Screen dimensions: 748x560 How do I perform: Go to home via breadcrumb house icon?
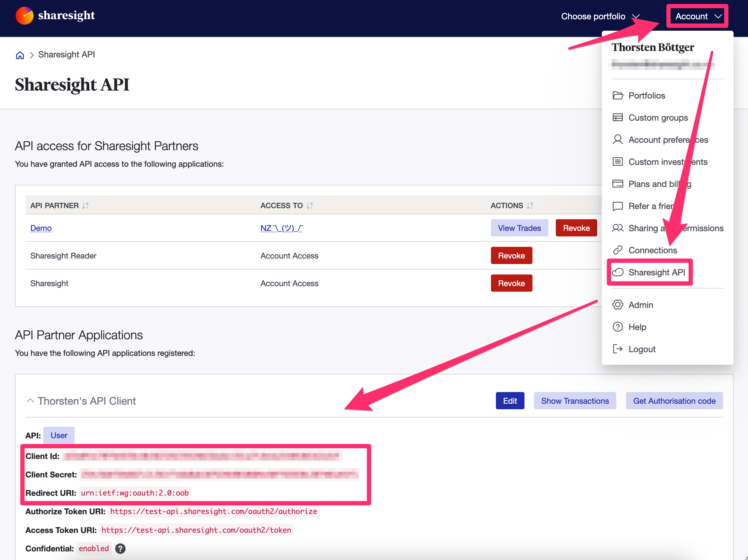(x=20, y=55)
